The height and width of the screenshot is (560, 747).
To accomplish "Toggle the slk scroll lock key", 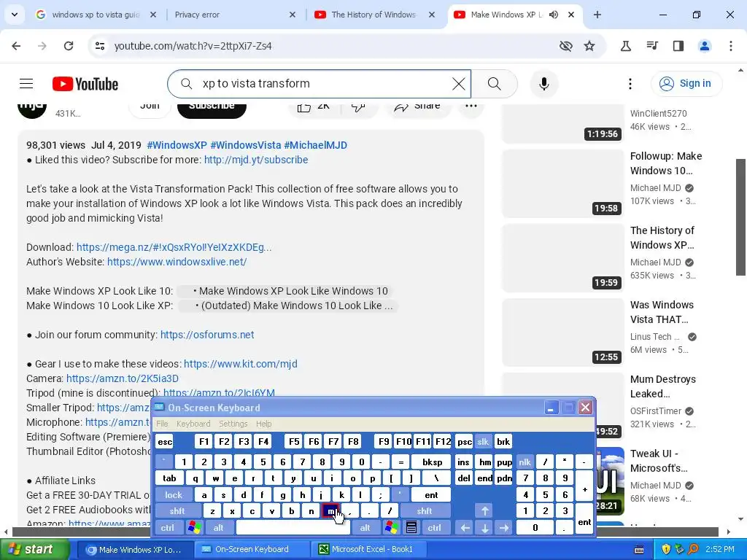I will [x=483, y=442].
